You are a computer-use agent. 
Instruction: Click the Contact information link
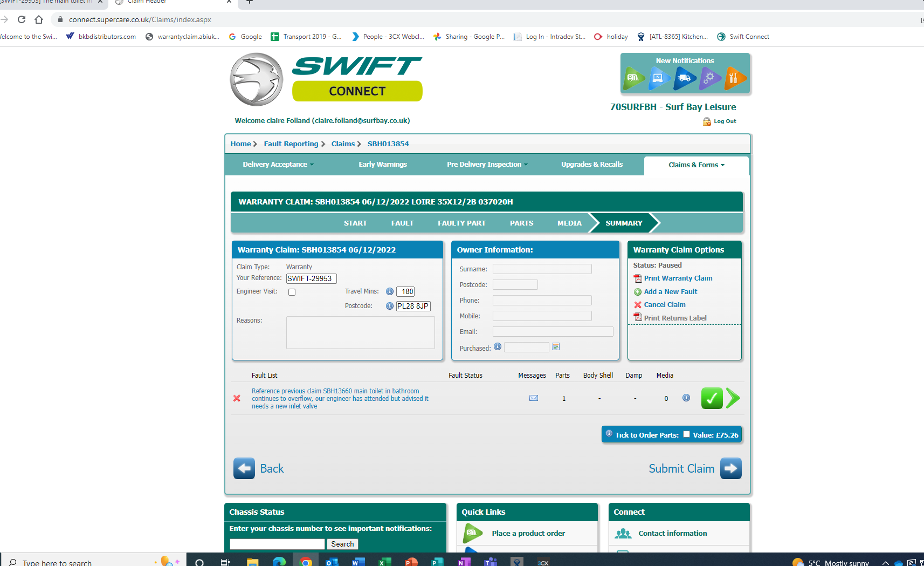point(673,534)
